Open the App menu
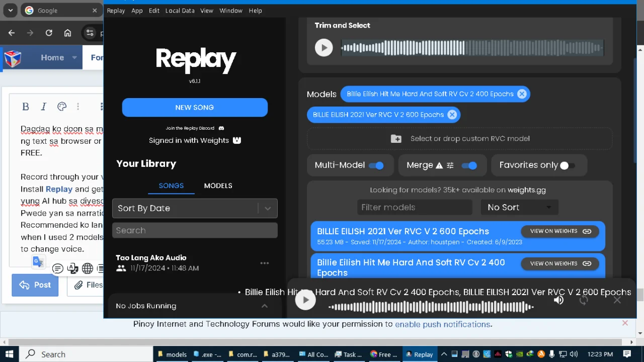The height and width of the screenshot is (362, 644). click(x=137, y=11)
